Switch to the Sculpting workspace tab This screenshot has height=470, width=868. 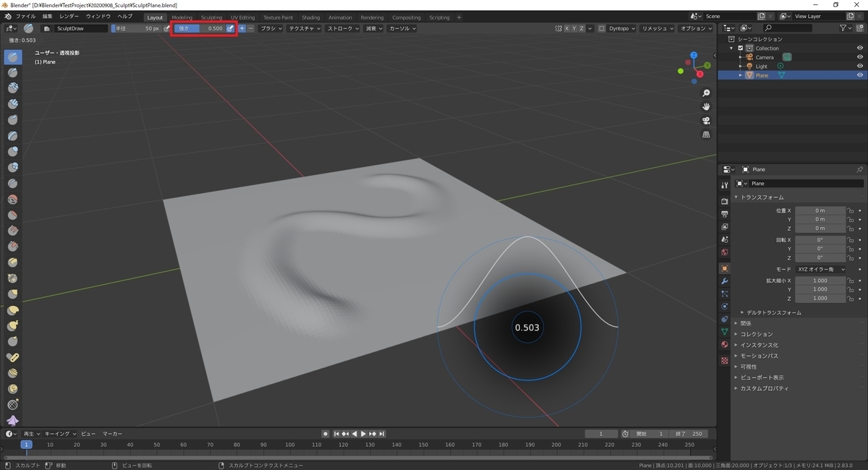[x=212, y=17]
